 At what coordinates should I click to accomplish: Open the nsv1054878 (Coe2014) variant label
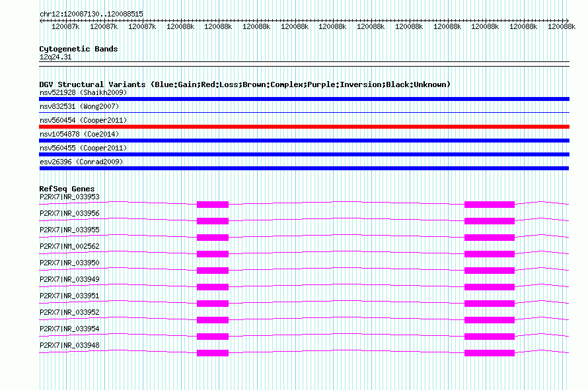coord(79,134)
